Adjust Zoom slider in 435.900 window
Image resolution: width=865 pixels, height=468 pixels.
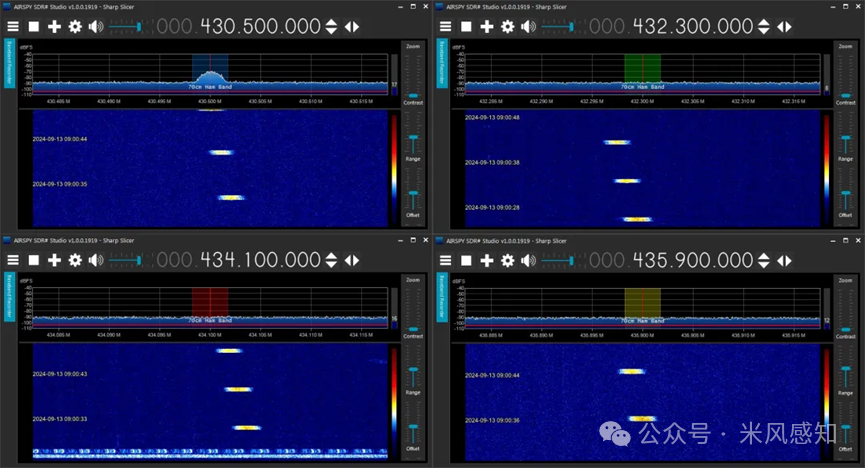point(846,308)
